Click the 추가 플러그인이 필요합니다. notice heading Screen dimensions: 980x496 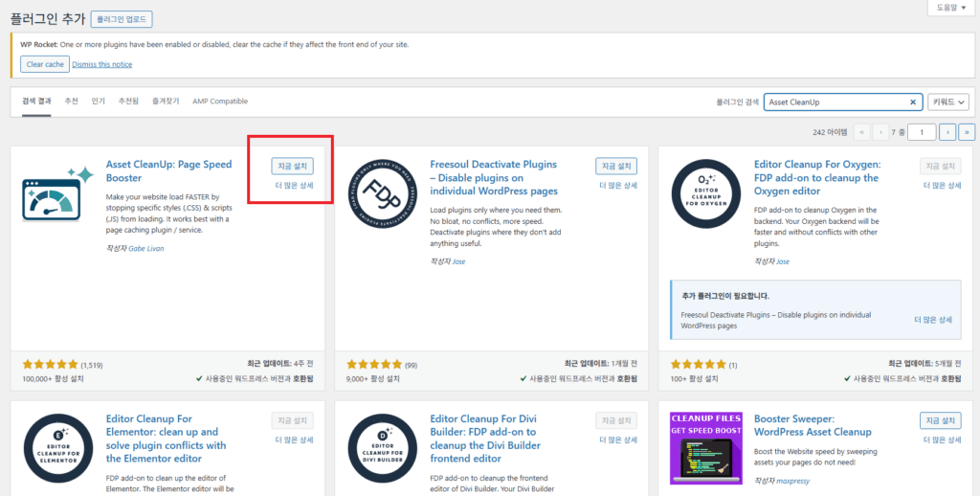tap(725, 296)
